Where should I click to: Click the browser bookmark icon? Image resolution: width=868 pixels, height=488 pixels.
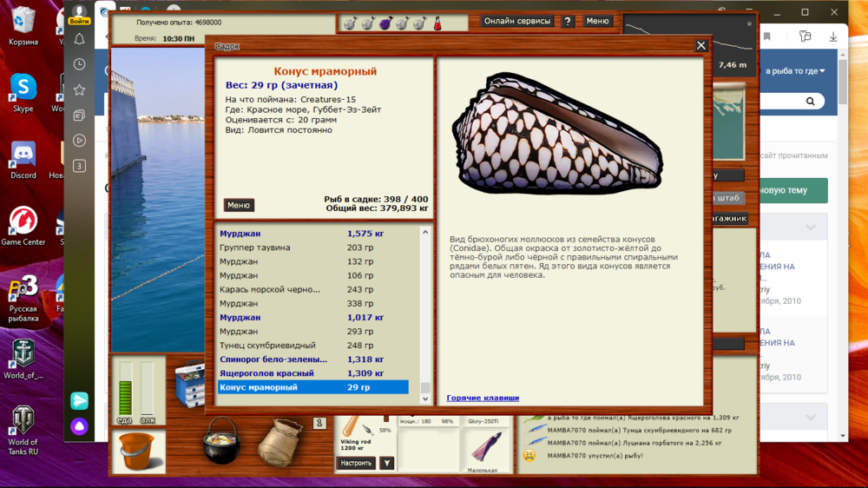[x=766, y=36]
